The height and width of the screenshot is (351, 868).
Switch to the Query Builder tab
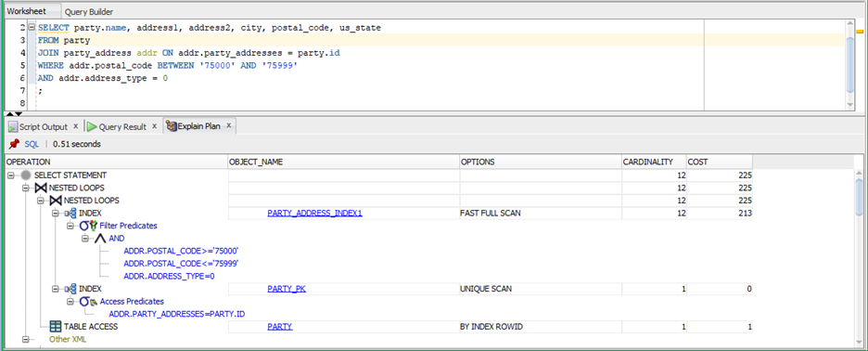click(x=89, y=12)
